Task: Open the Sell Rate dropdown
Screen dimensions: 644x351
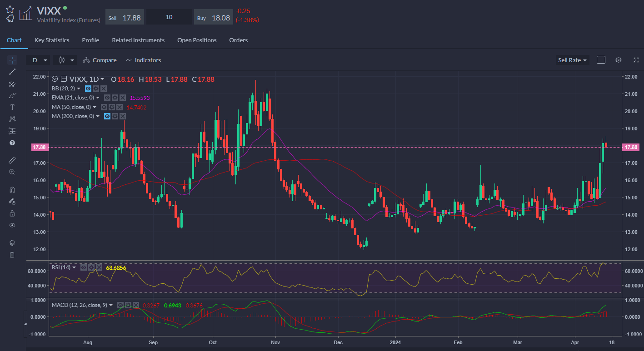Action: pos(572,60)
